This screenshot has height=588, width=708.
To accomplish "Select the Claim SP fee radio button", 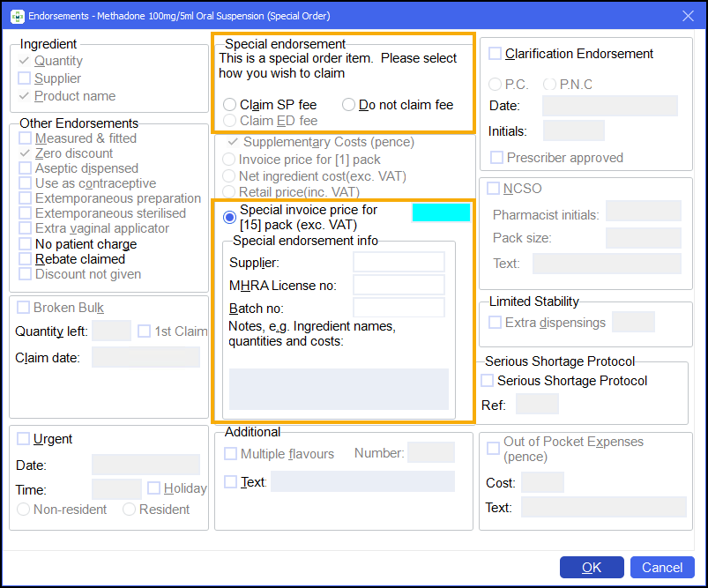I will pyautogui.click(x=230, y=105).
